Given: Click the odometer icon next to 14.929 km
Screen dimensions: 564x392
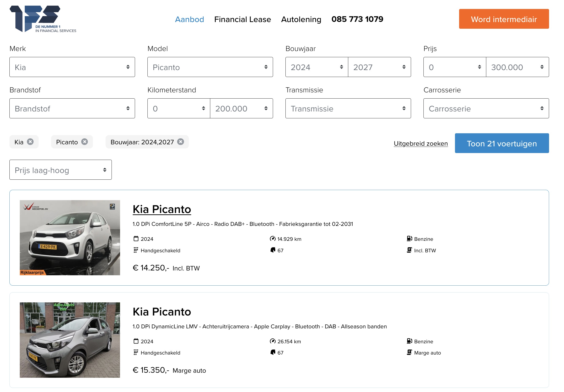Looking at the screenshot, I should [x=273, y=239].
